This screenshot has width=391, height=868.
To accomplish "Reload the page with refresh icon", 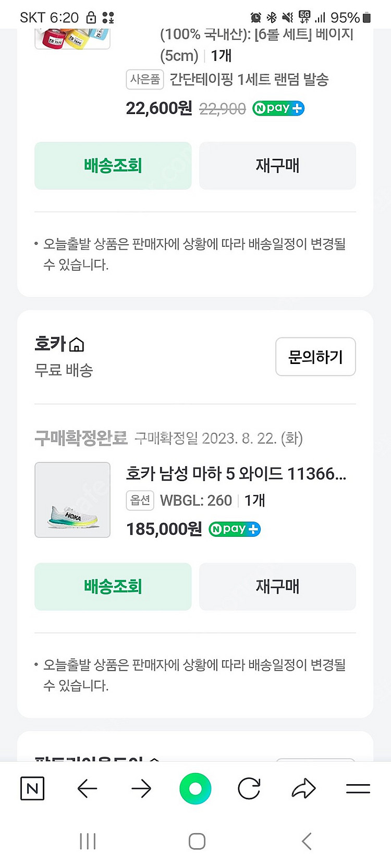I will (249, 788).
